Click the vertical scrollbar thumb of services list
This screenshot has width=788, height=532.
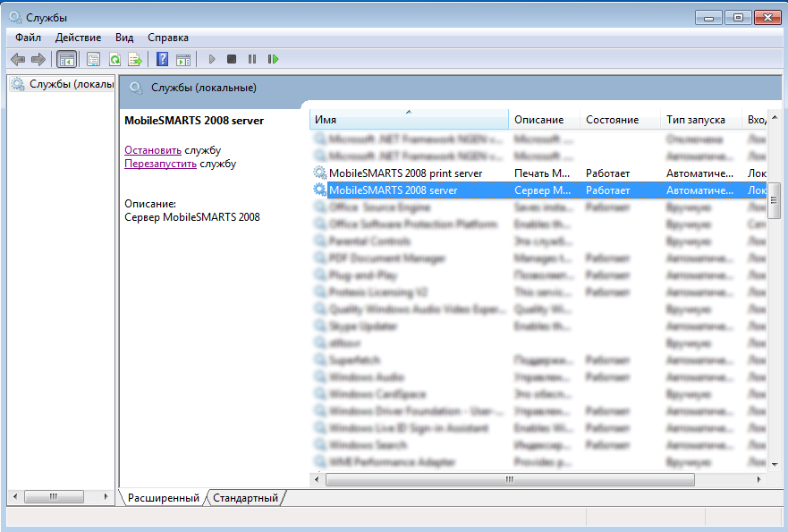click(774, 200)
